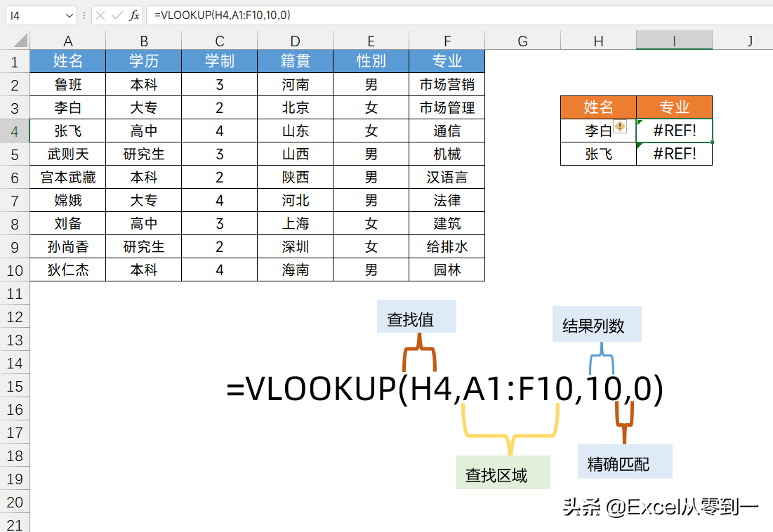Select cell containing 李白 in column A

click(68, 107)
